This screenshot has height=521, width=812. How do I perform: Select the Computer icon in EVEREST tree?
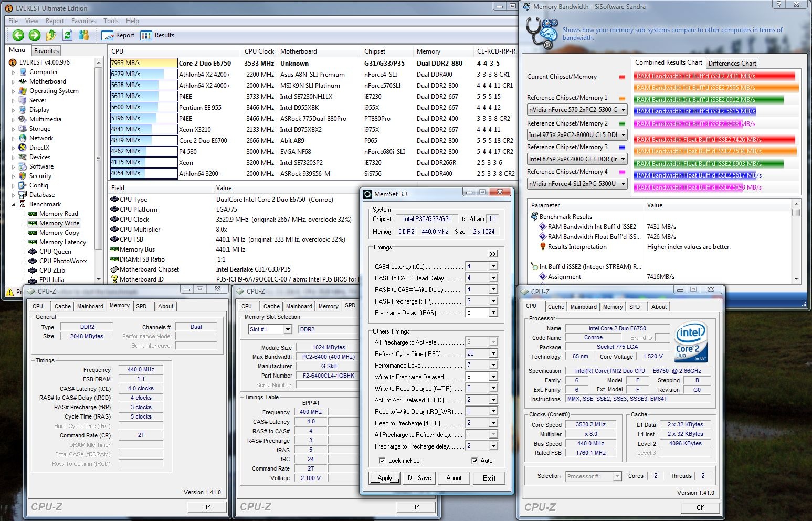click(x=23, y=72)
